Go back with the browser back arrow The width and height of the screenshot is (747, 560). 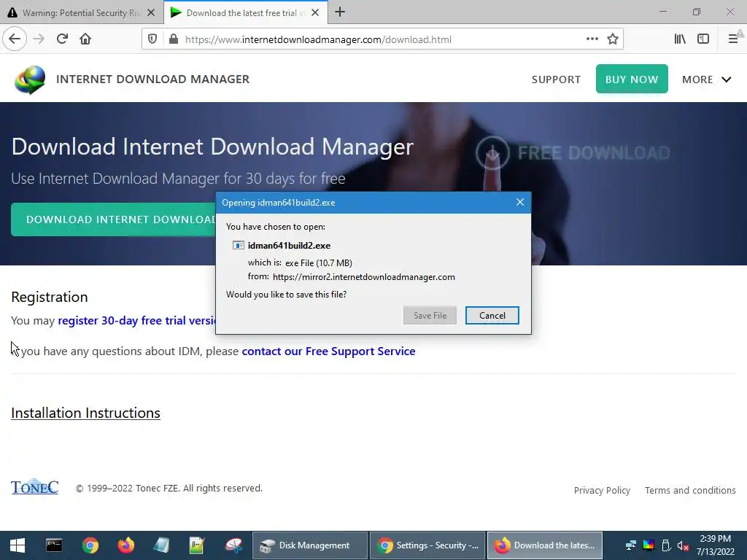tap(15, 39)
